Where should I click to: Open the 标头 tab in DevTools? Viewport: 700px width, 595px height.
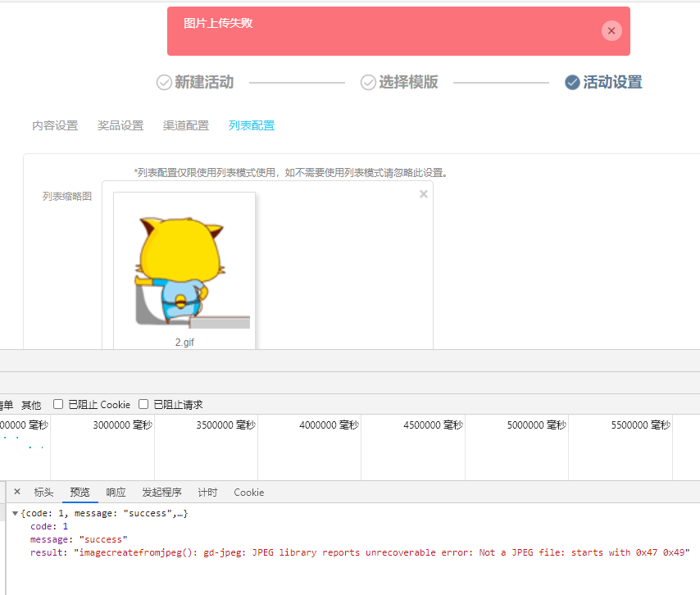[43, 493]
